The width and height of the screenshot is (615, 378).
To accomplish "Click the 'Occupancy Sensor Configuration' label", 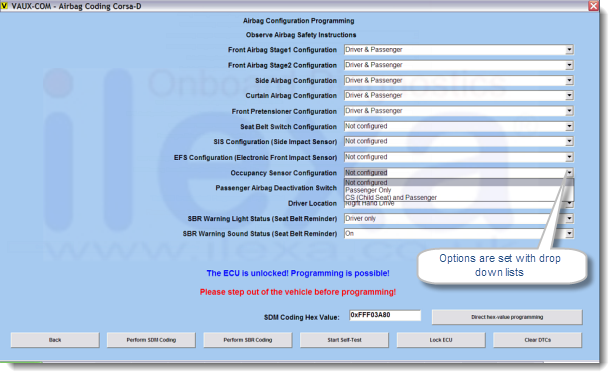I will click(x=283, y=173).
